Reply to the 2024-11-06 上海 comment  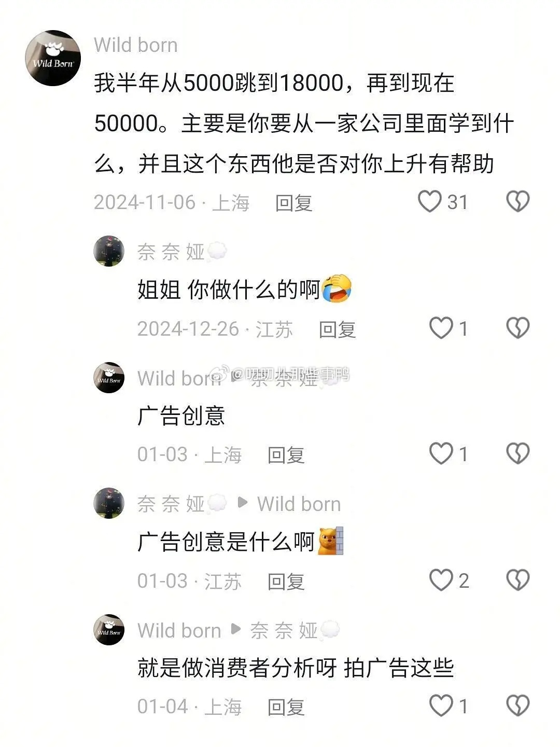(293, 203)
